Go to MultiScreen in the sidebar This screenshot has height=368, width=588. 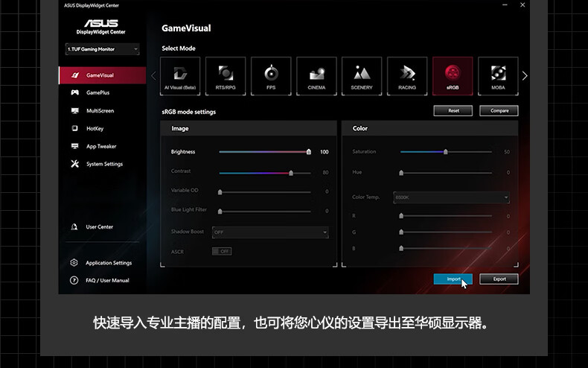pyautogui.click(x=100, y=111)
